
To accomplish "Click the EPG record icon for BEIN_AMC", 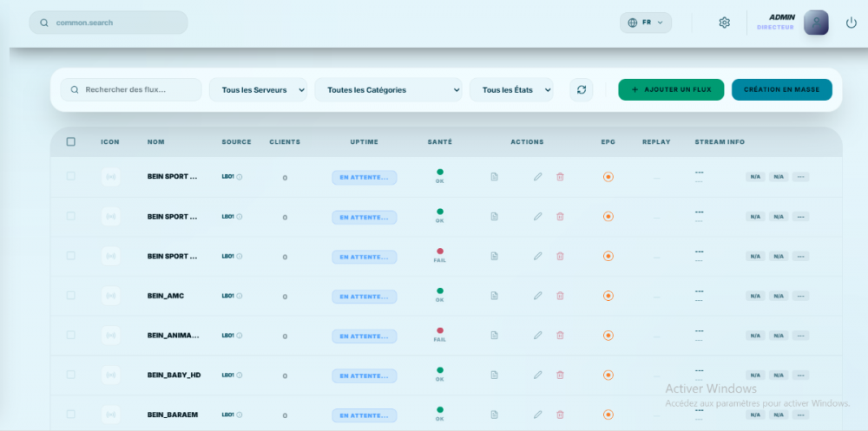I will tap(608, 296).
